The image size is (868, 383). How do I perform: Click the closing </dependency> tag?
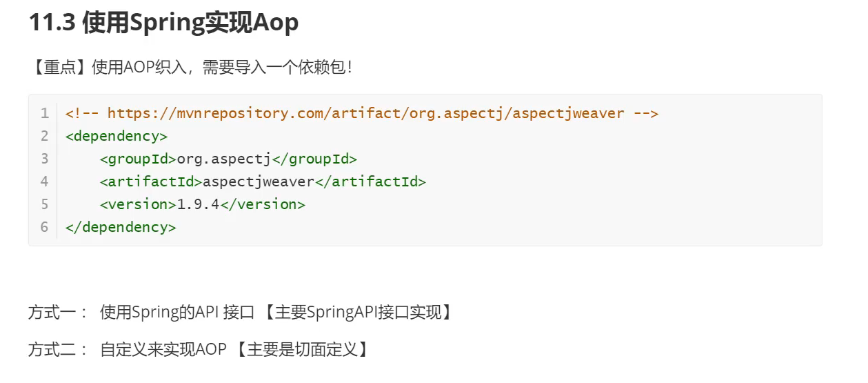[121, 227]
